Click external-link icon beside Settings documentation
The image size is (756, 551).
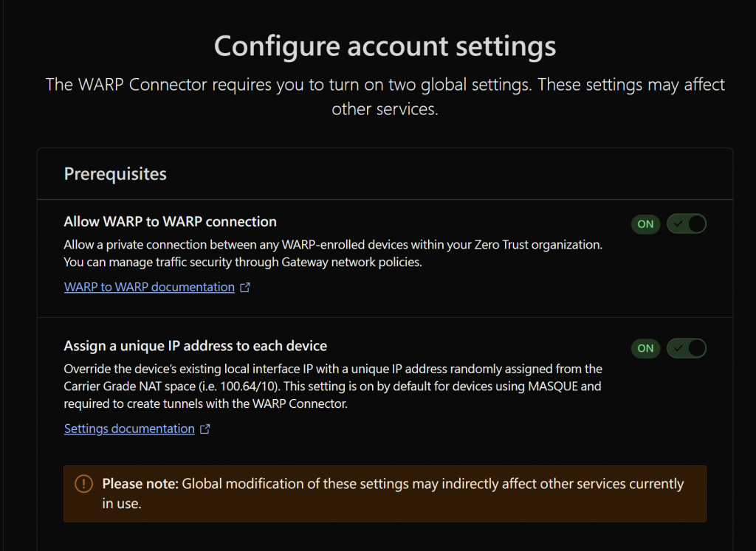tap(205, 429)
